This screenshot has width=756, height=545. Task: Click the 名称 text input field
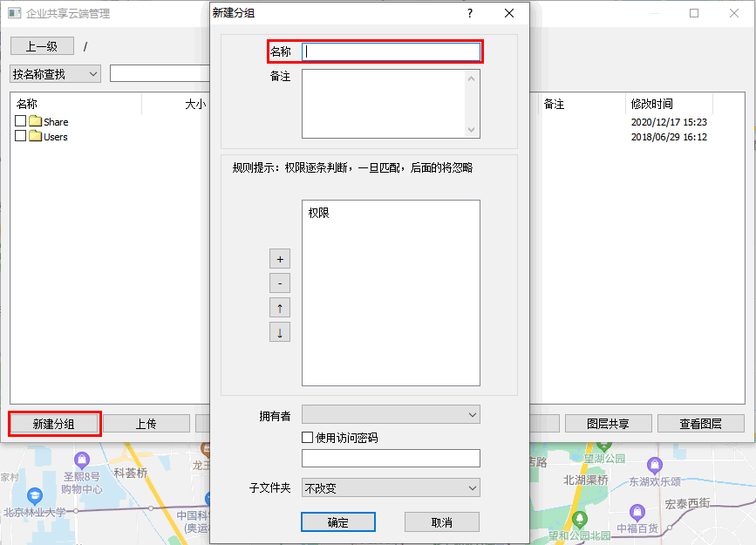391,51
